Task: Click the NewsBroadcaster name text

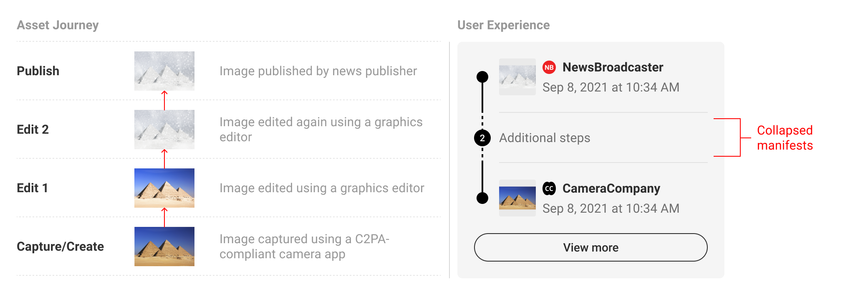Action: click(x=613, y=67)
